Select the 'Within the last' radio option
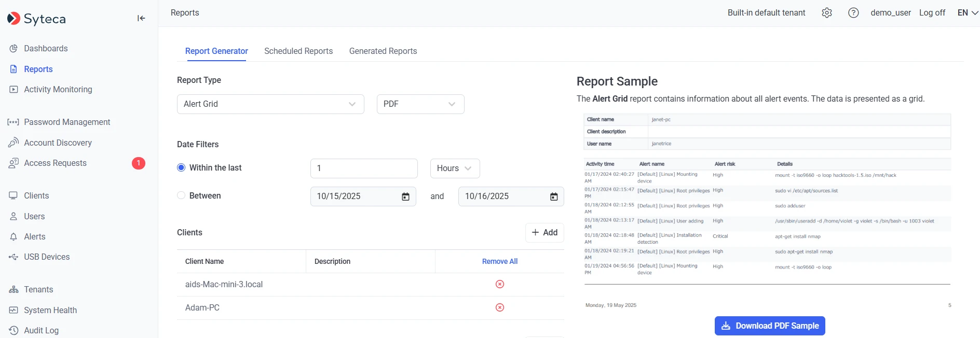The image size is (980, 338). click(181, 167)
